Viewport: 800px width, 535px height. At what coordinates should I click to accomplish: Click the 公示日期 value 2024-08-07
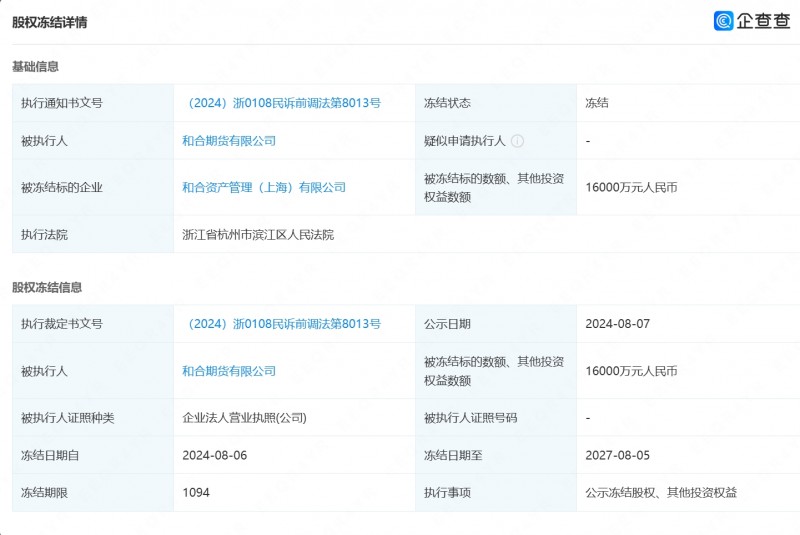617,324
